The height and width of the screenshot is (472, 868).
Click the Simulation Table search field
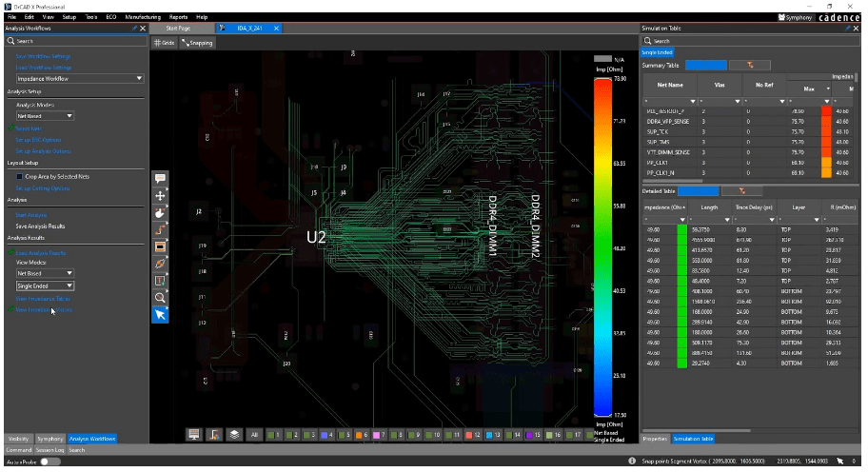tap(750, 41)
